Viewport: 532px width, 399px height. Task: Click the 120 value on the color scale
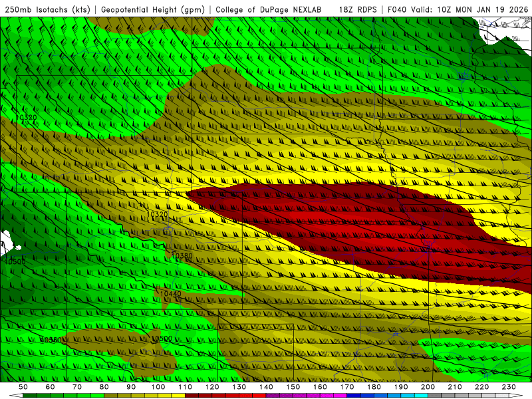click(x=212, y=387)
